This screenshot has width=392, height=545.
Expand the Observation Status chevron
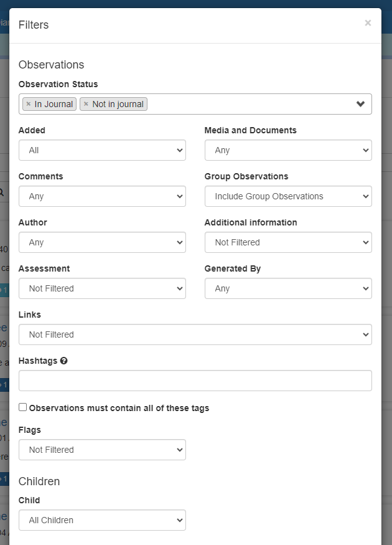point(360,104)
